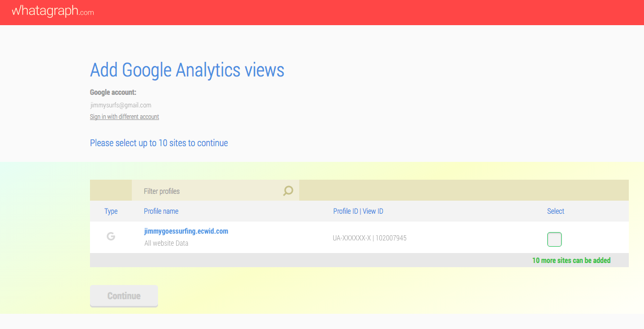The image size is (644, 329).
Task: Click the Add Google Analytics views heading
Action: coord(187,70)
